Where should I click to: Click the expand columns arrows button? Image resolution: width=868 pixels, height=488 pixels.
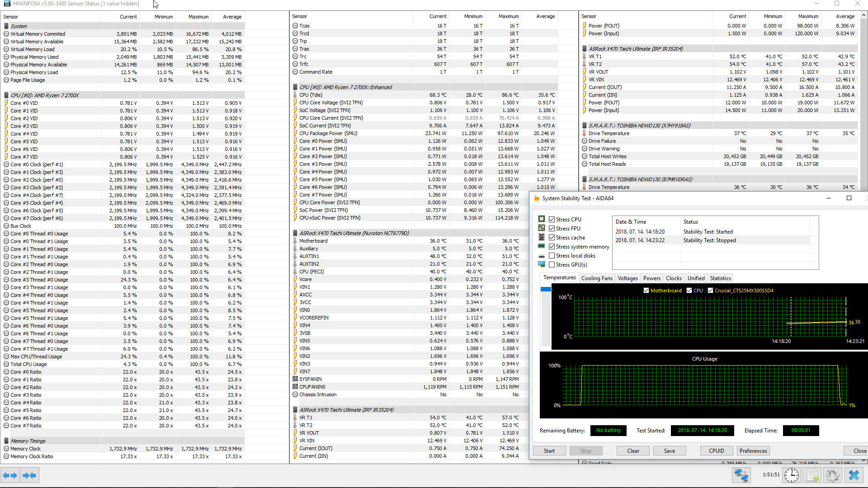click(x=10, y=475)
